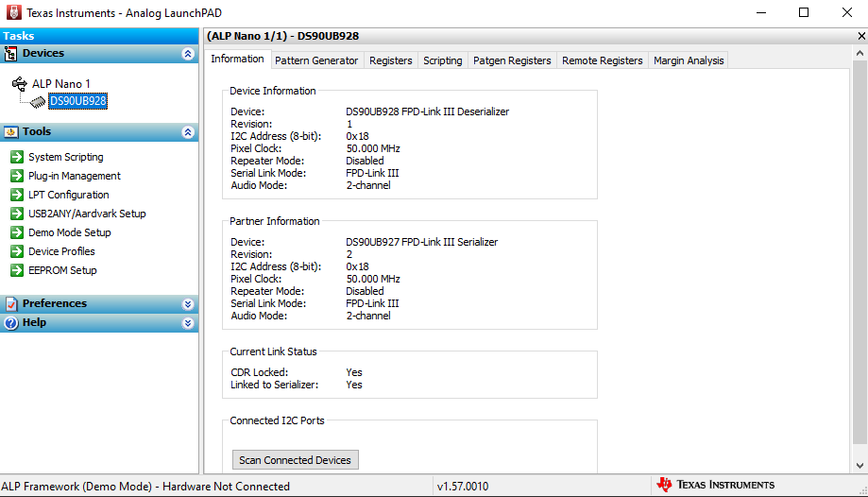Open the Remote Registers tab

point(602,60)
